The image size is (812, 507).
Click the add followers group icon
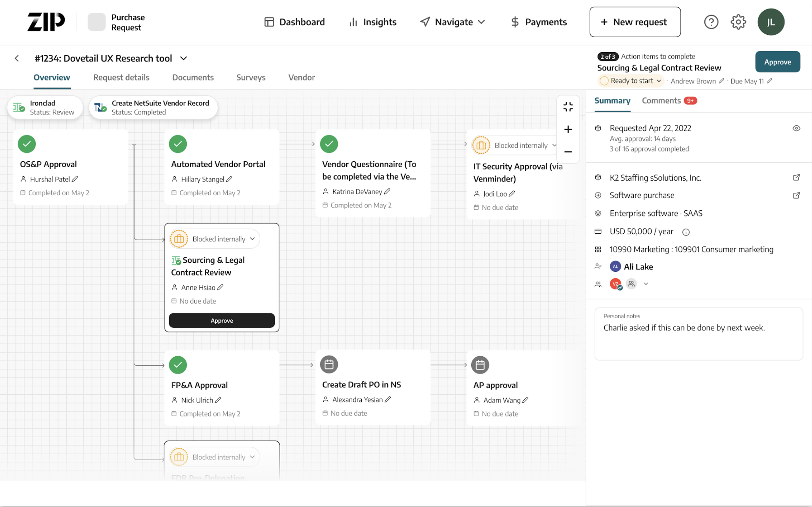coord(631,284)
